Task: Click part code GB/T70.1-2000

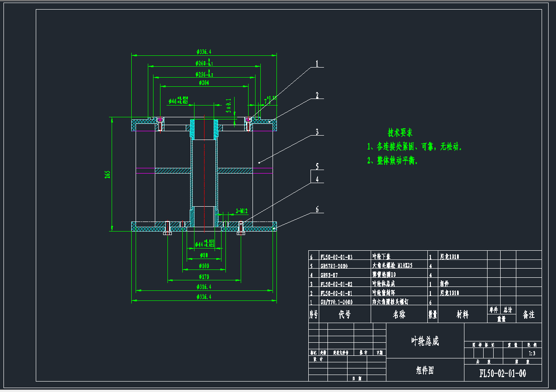Action: click(336, 302)
